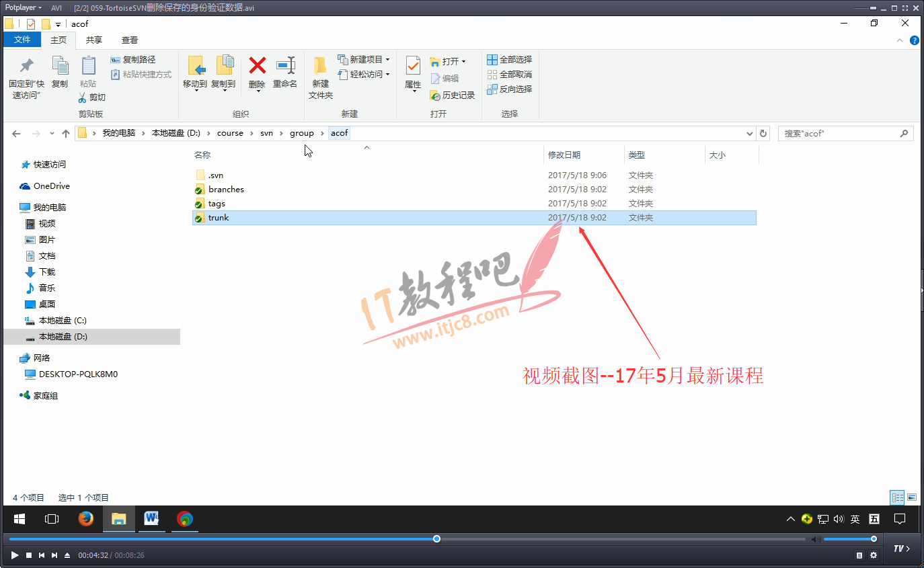Open Firefox from the taskbar

[x=85, y=519]
